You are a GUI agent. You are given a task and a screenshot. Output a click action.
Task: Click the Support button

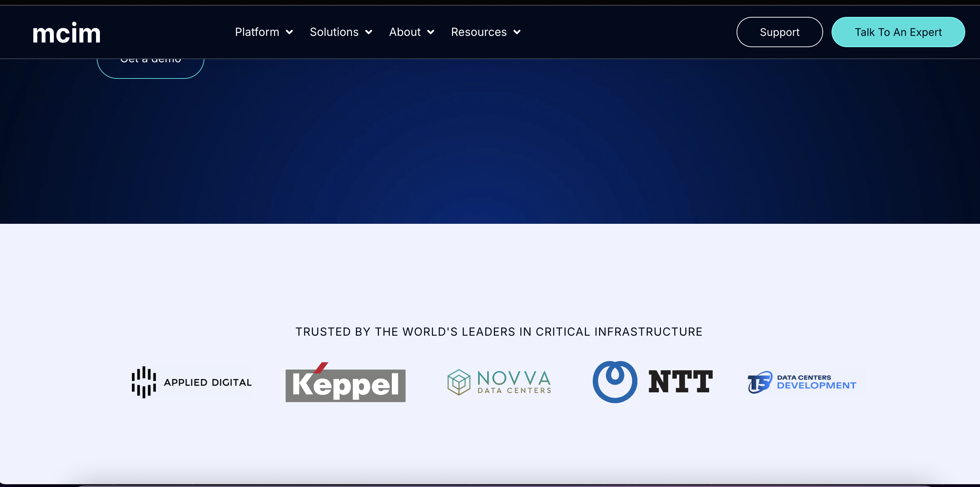779,32
